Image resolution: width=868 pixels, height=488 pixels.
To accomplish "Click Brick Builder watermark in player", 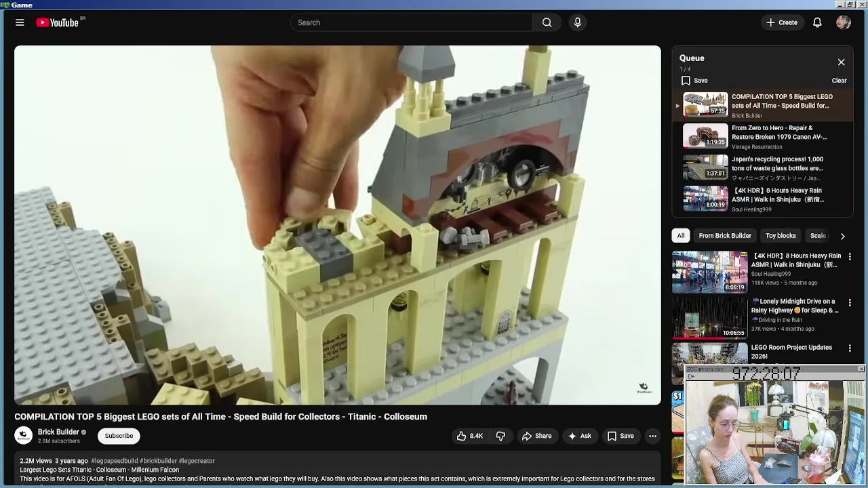I will (x=644, y=388).
